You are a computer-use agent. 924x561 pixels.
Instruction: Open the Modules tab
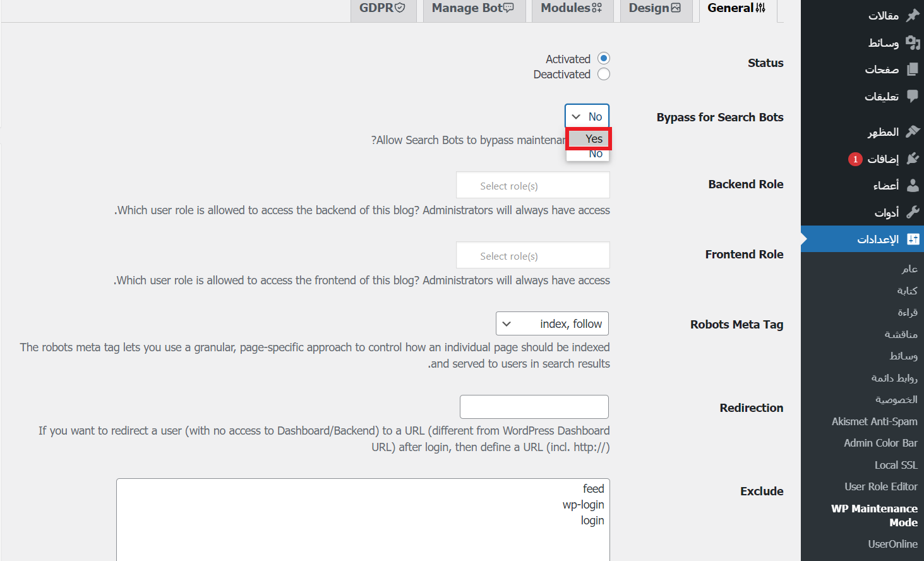pyautogui.click(x=572, y=9)
